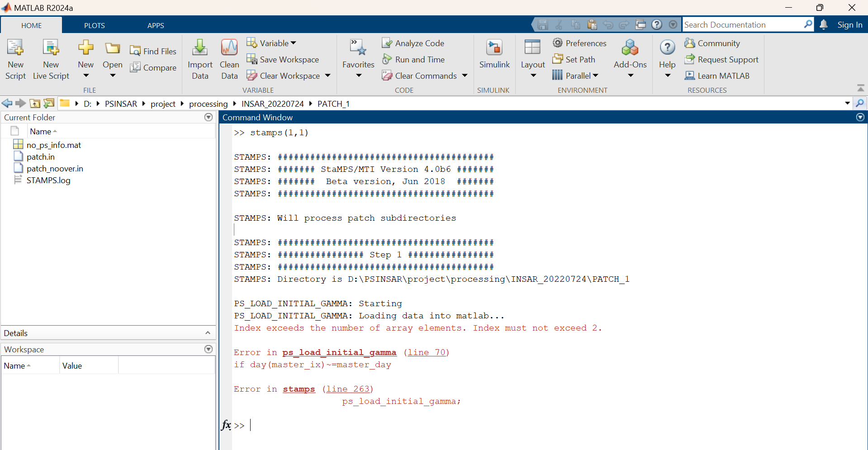Create a New Live Script

[x=51, y=59]
